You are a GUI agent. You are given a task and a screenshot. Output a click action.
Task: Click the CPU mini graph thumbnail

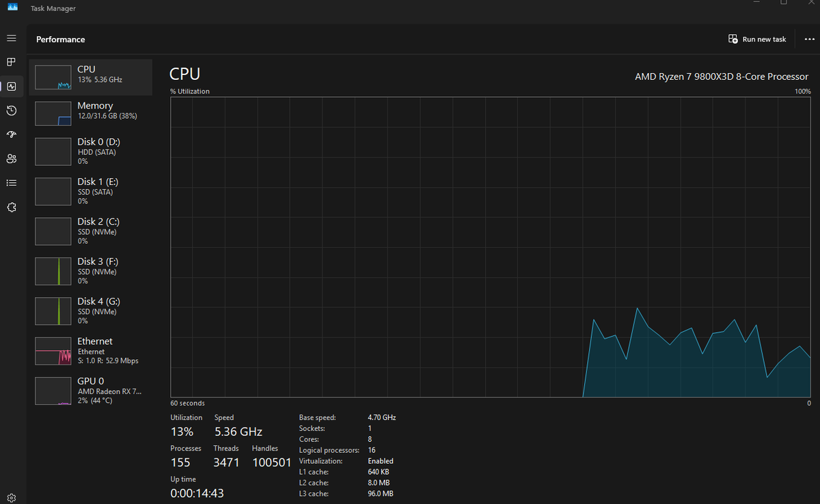click(x=53, y=77)
